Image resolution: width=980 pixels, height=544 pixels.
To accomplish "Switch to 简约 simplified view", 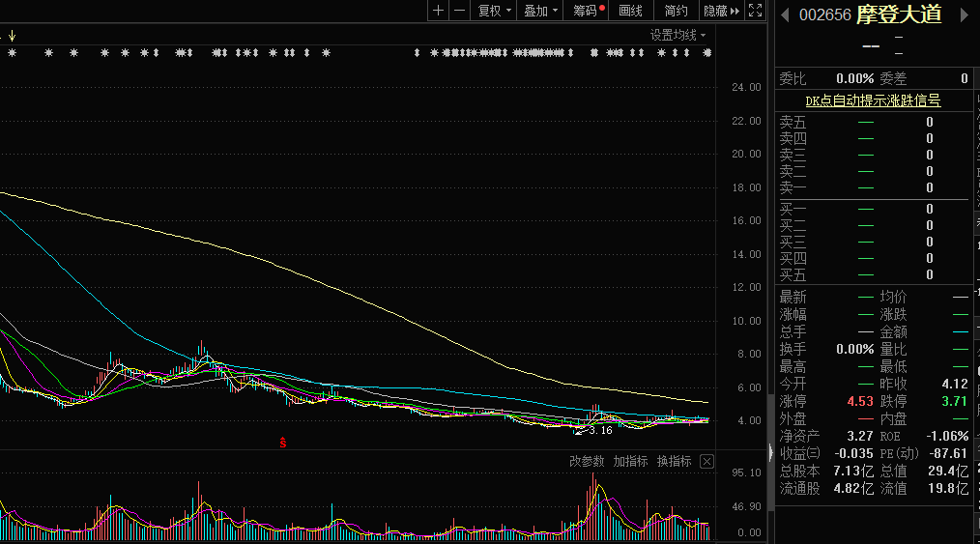I will click(676, 11).
